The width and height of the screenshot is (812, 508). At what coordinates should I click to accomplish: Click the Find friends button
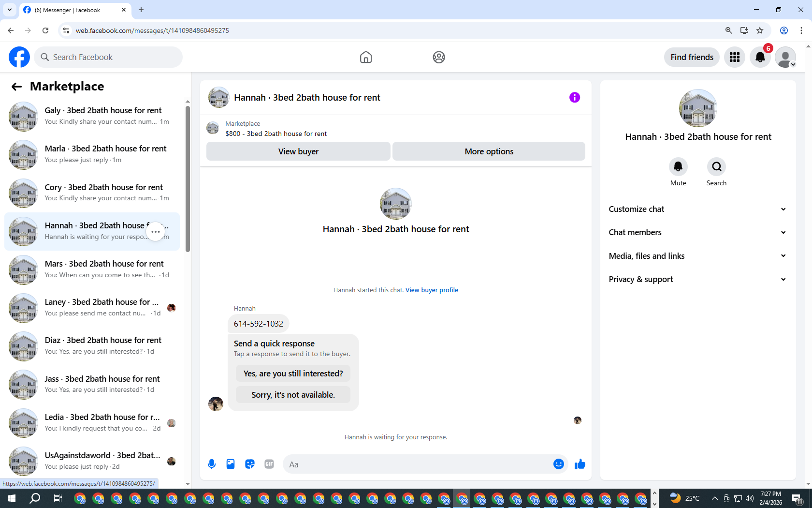click(x=692, y=57)
